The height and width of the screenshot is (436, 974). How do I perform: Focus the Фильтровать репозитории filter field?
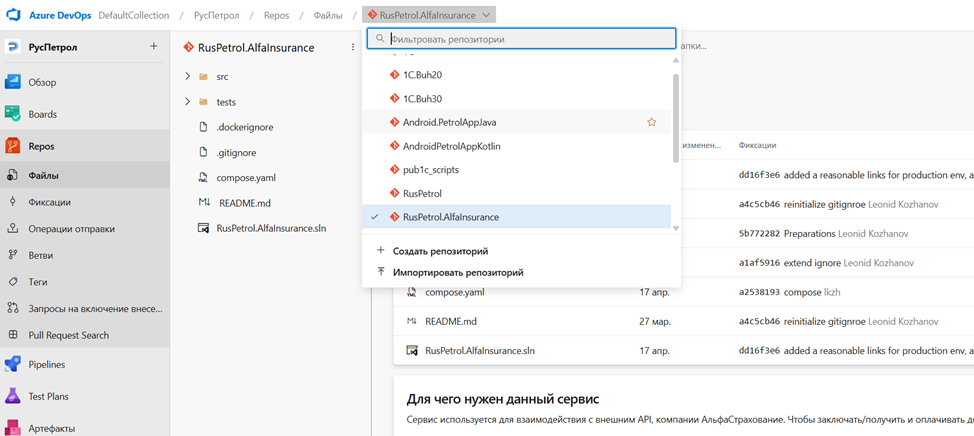[521, 39]
